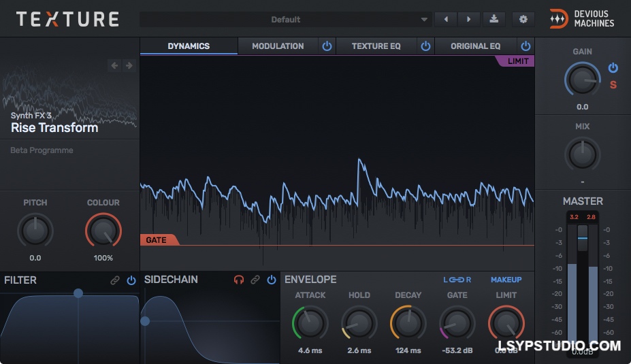The height and width of the screenshot is (364, 631).
Task: Switch to the Dynamics tab
Action: [x=189, y=46]
